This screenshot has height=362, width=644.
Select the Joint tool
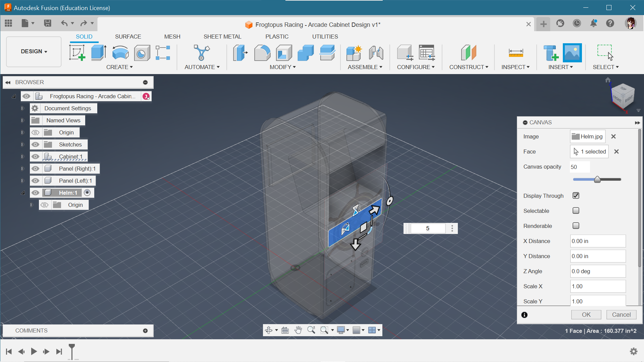coord(376,53)
